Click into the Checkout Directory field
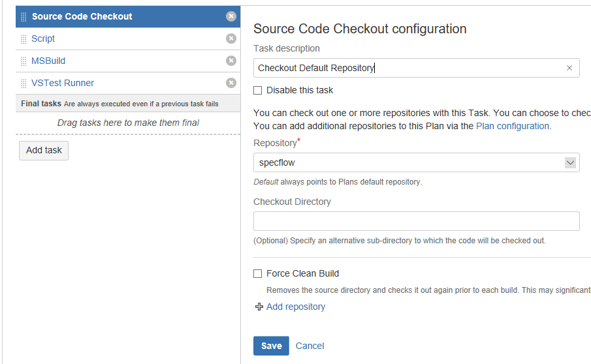The height and width of the screenshot is (364, 591). pos(416,221)
